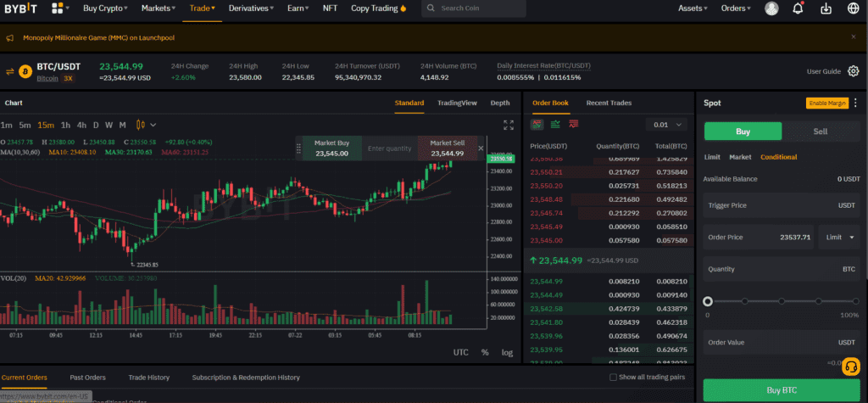Open the language globe icon

(x=853, y=8)
